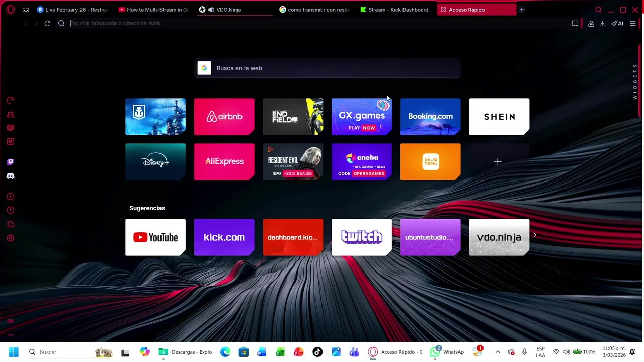Open the volume speaker icon in tray
Viewport: 644px width, 362px height.
click(x=566, y=352)
